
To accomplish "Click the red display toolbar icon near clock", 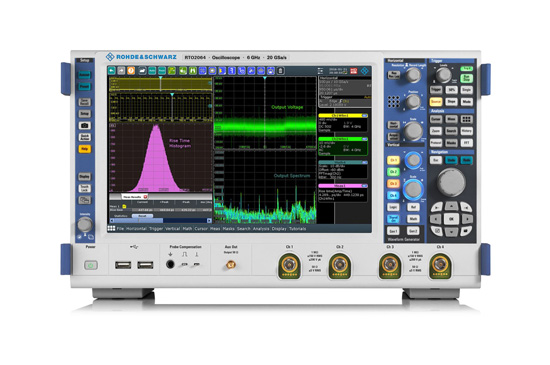I will point(354,71).
